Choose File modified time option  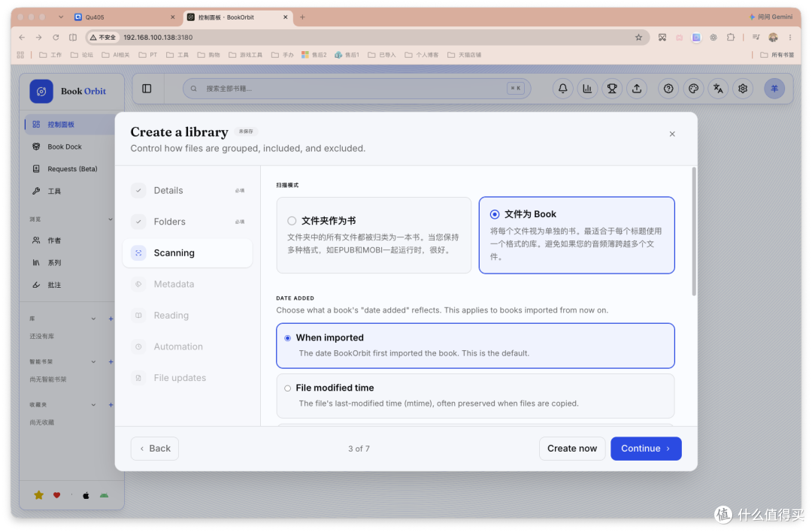pos(475,396)
